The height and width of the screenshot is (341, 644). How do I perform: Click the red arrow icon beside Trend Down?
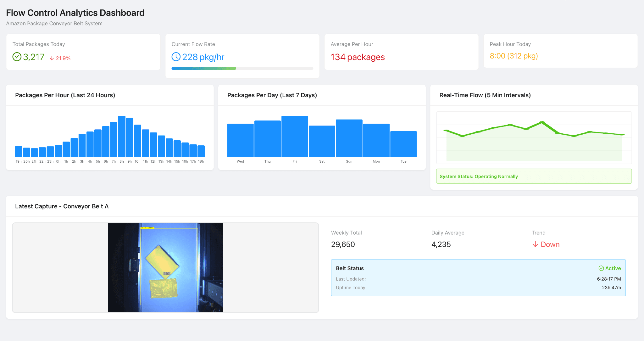(535, 244)
